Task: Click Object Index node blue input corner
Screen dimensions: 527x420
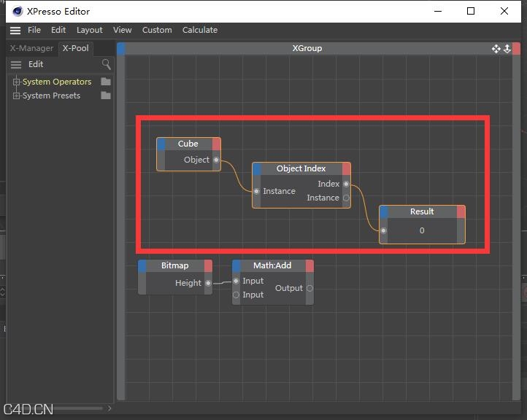Action: coord(257,168)
